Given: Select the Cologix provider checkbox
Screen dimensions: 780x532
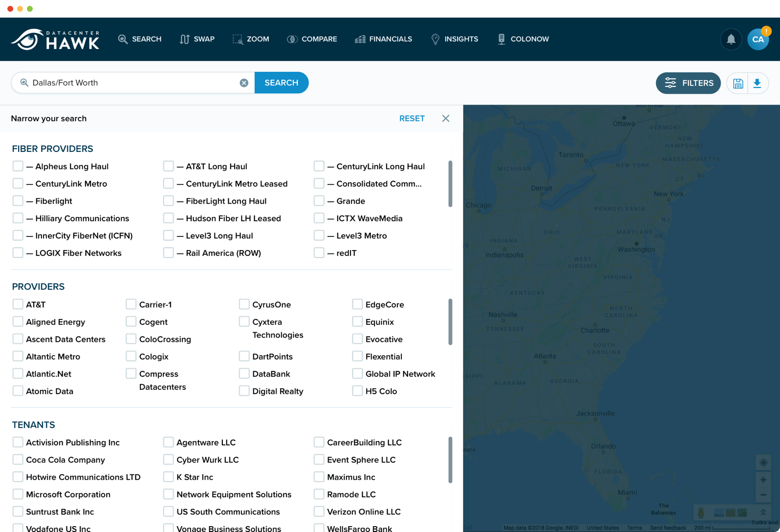Looking at the screenshot, I should [130, 356].
